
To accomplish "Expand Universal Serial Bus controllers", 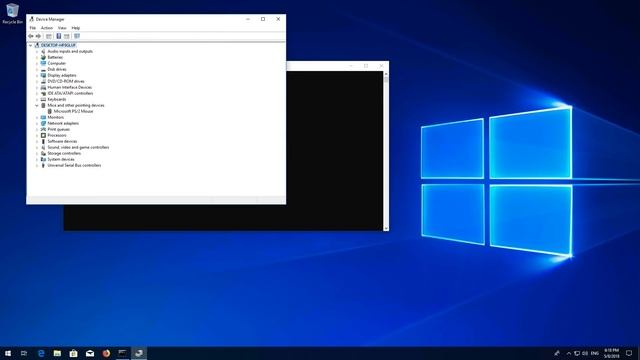I will [37, 166].
